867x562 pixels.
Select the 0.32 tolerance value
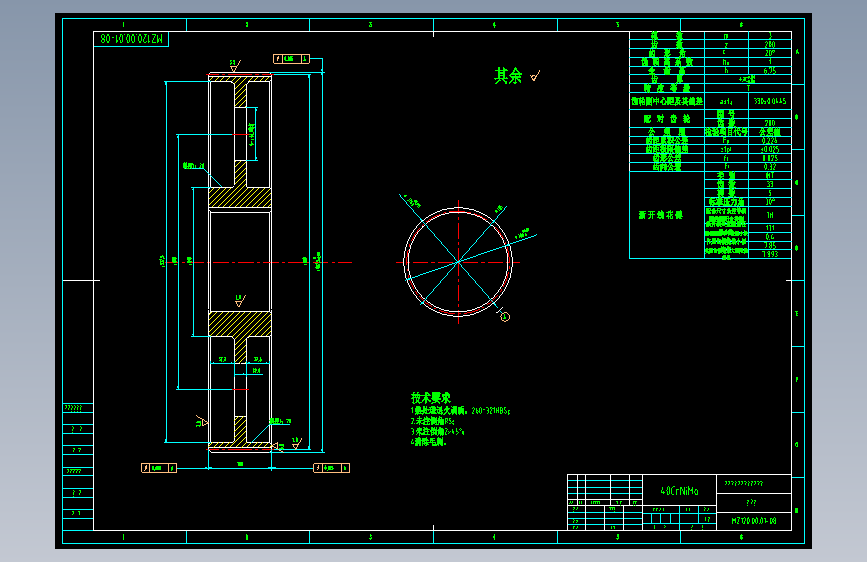pyautogui.click(x=770, y=166)
